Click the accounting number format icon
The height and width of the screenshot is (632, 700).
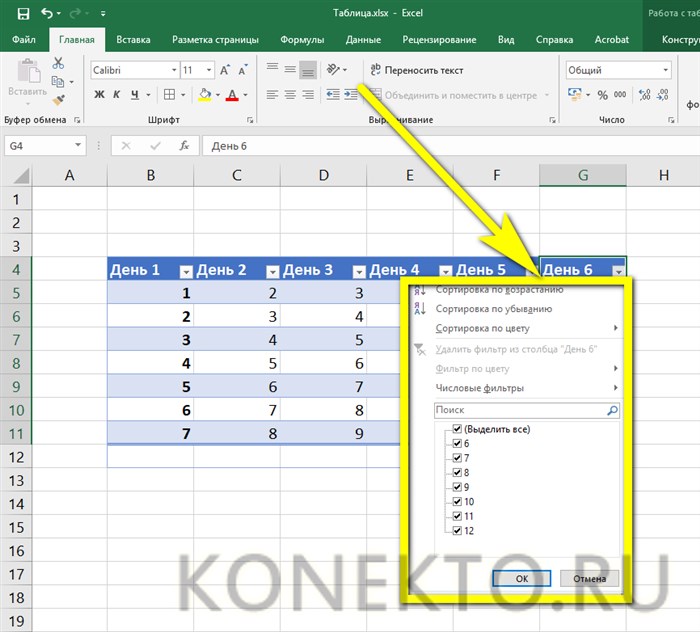tap(575, 94)
